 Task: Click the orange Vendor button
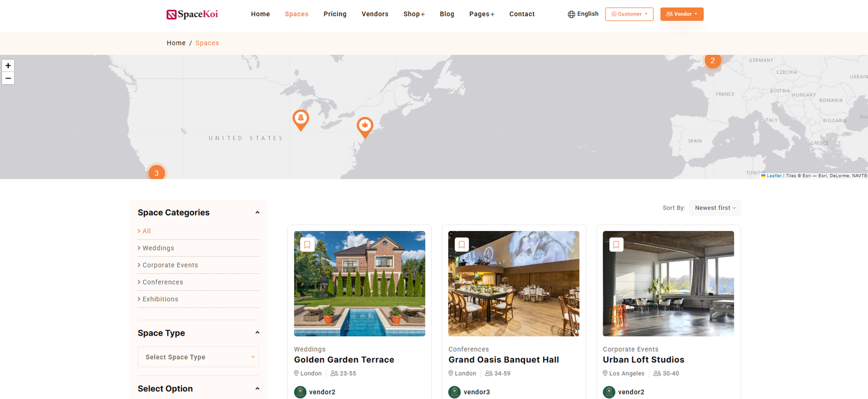681,14
